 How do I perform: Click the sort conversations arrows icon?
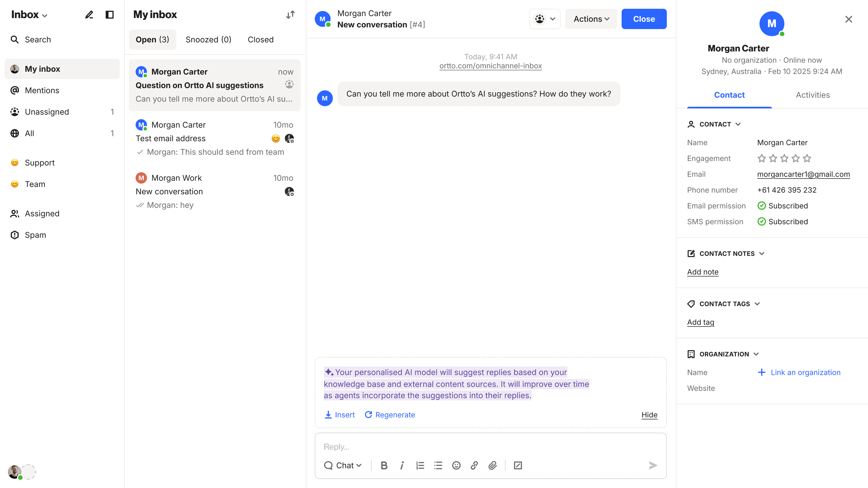pos(290,14)
